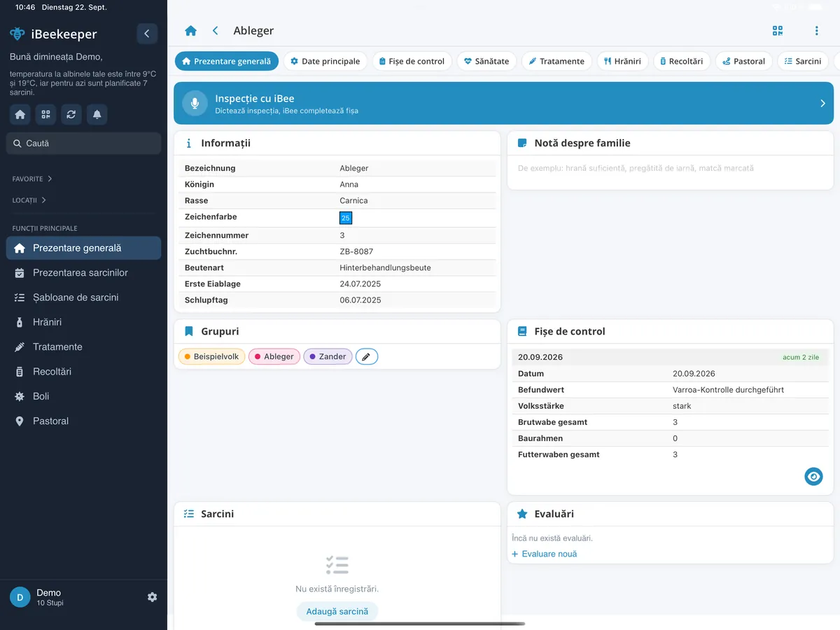Image resolution: width=840 pixels, height=630 pixels.
Task: Click the Evaluare nouă link
Action: pos(545,554)
